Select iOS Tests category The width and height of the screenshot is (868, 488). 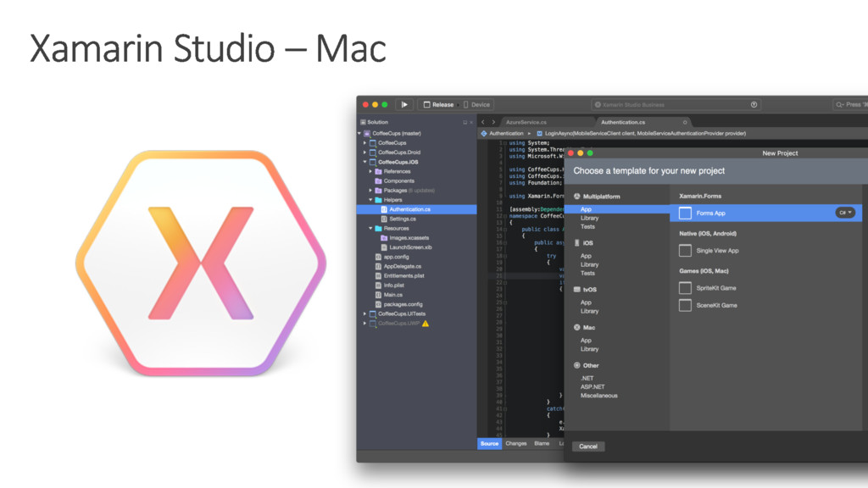[x=588, y=274]
